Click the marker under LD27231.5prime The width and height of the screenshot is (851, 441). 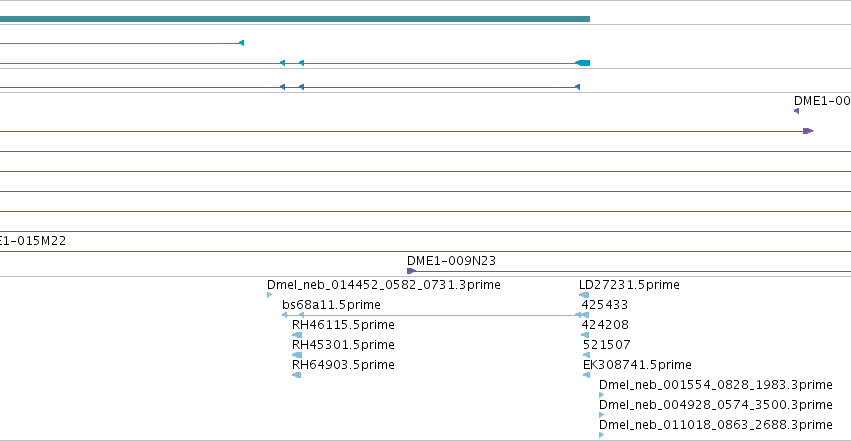pos(584,295)
